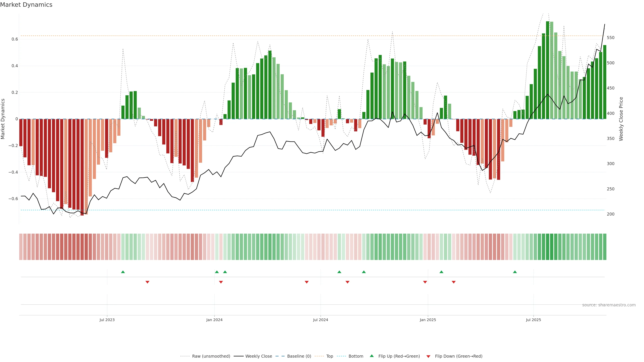This screenshot has width=644, height=362.
Task: Click the first red flip-down triangle marker
Action: pyautogui.click(x=147, y=282)
